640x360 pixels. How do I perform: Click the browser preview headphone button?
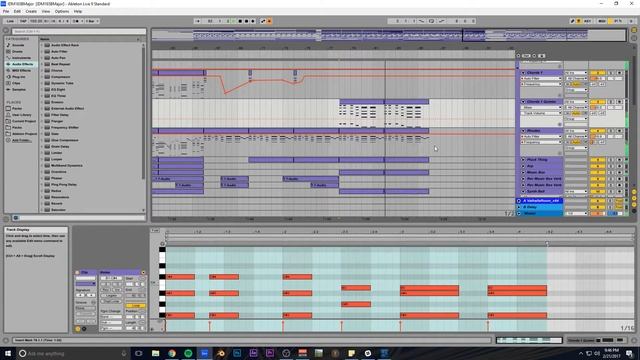(16, 218)
